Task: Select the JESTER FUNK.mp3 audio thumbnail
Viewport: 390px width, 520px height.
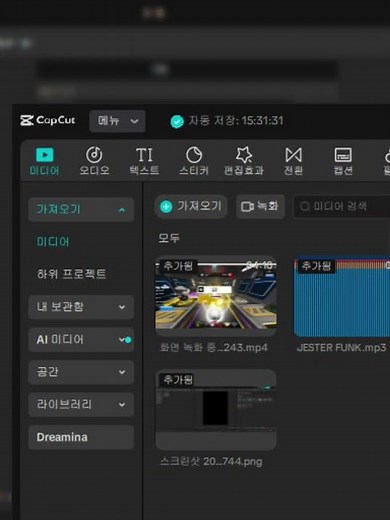Action: 342,296
